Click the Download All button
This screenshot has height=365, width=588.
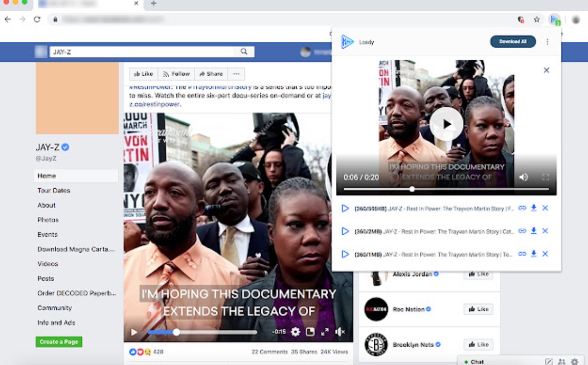pyautogui.click(x=513, y=41)
